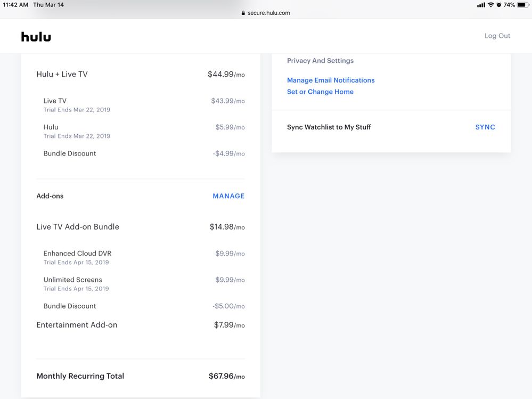Click the $67.96/mo total amount

tap(227, 376)
